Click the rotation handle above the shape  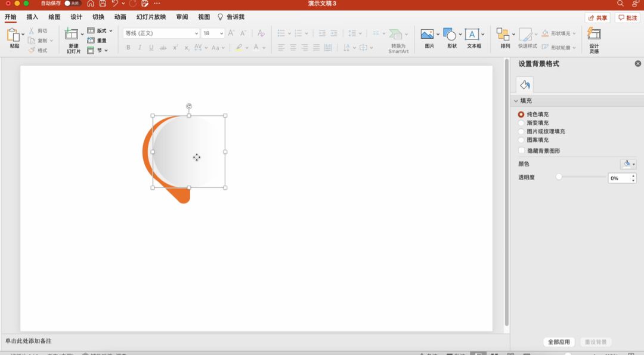[x=189, y=106]
